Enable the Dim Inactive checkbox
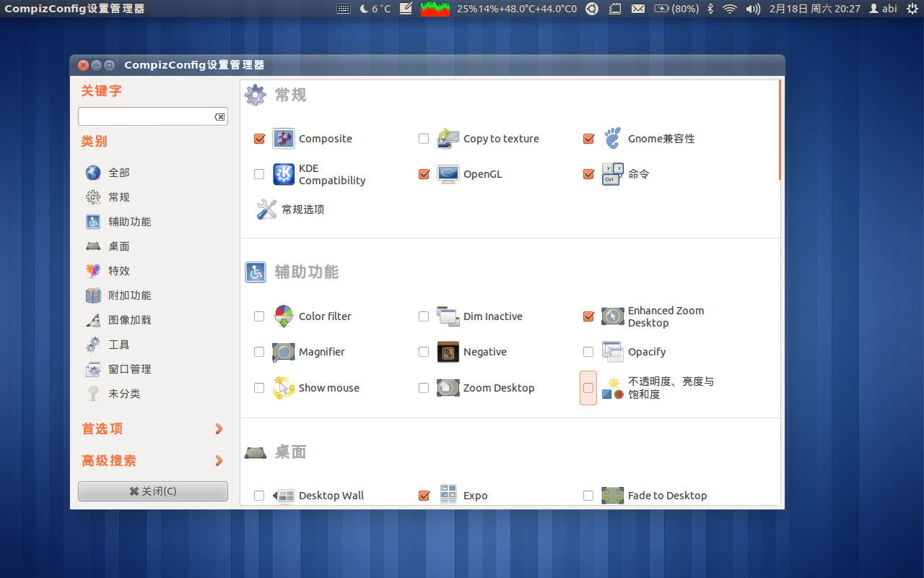This screenshot has height=578, width=924. 424,316
